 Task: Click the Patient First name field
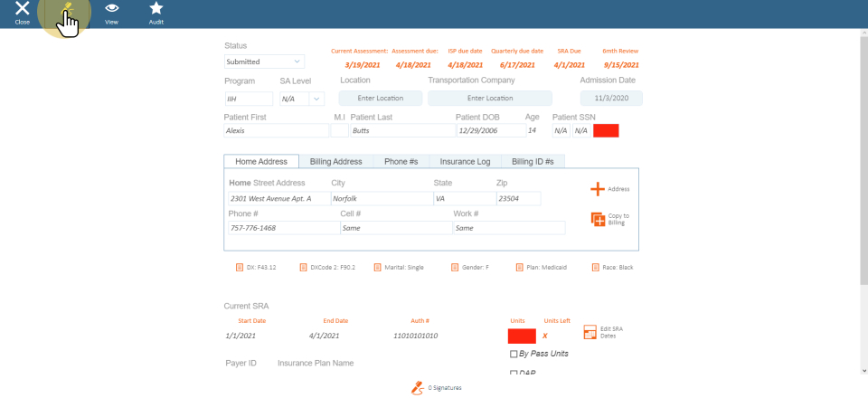coord(276,130)
